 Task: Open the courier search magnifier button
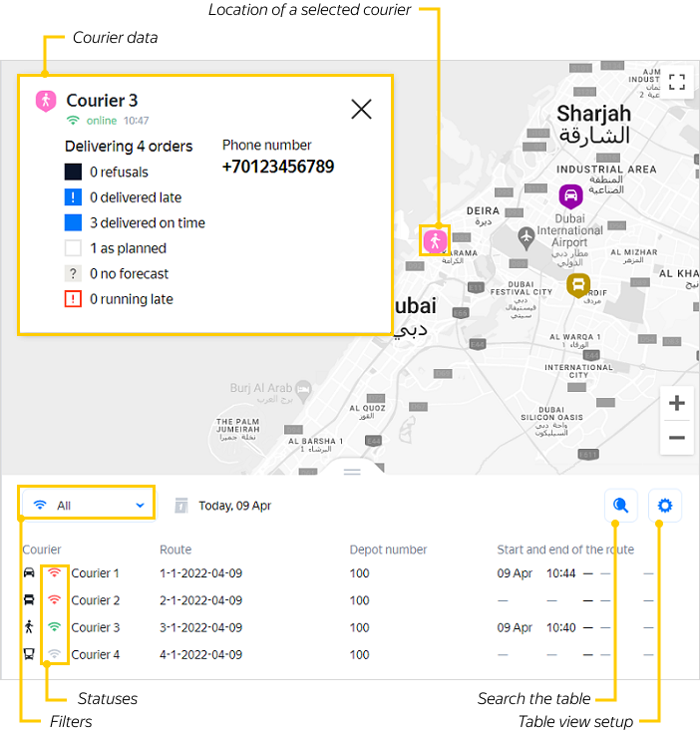(621, 506)
